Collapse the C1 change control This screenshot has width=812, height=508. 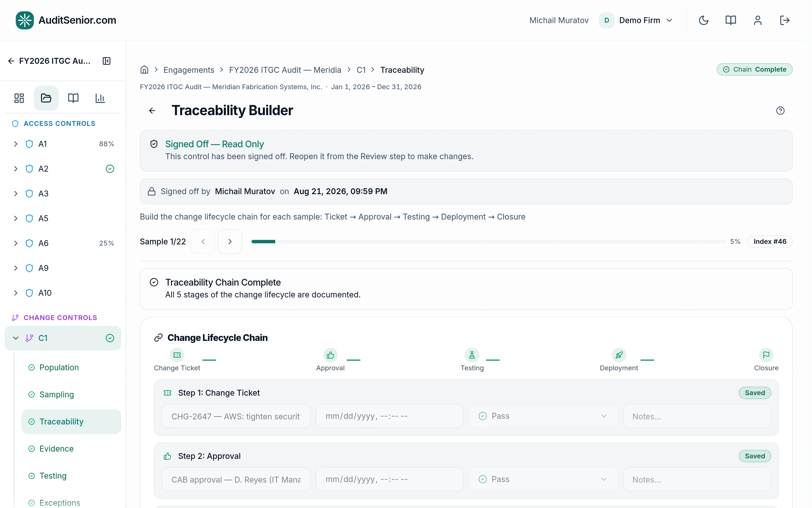(x=16, y=338)
